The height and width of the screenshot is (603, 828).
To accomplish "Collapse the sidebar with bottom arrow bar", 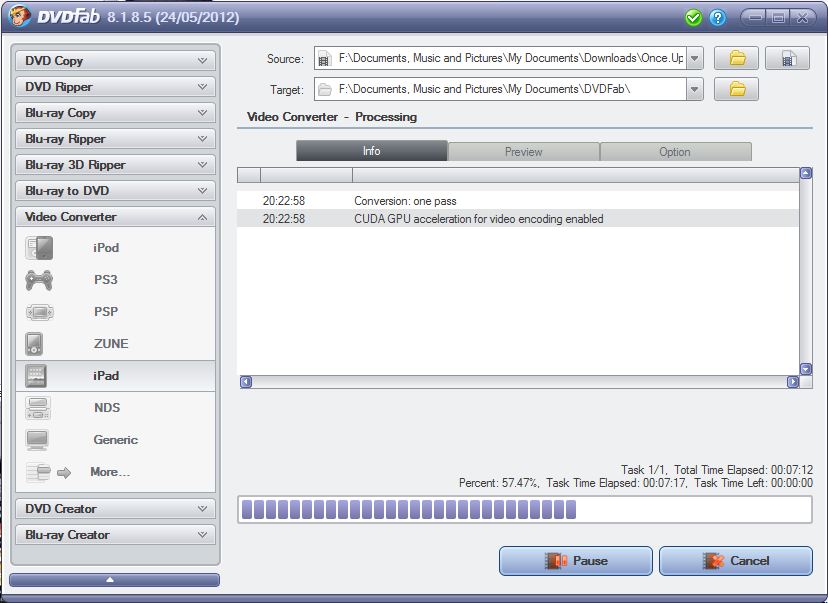I will [114, 580].
